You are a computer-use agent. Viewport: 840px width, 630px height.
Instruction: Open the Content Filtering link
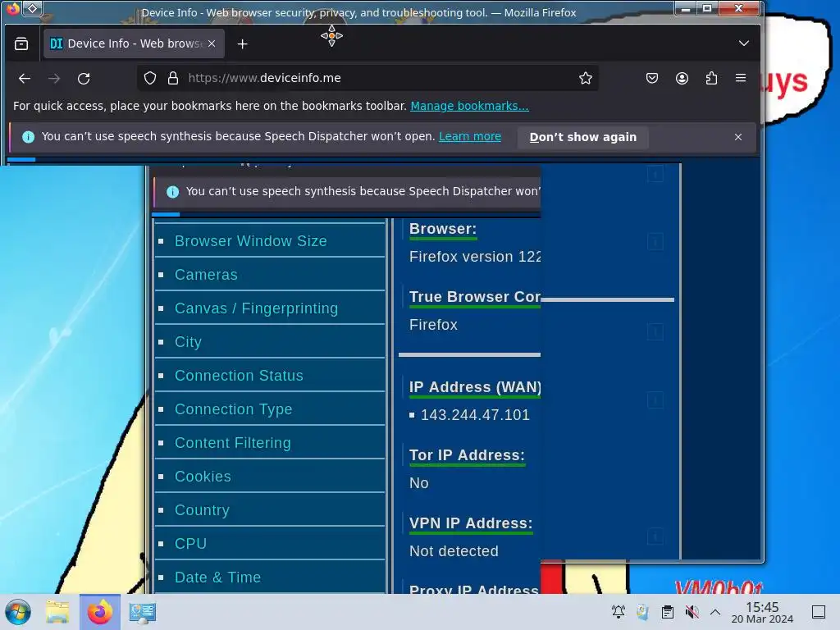pos(233,443)
